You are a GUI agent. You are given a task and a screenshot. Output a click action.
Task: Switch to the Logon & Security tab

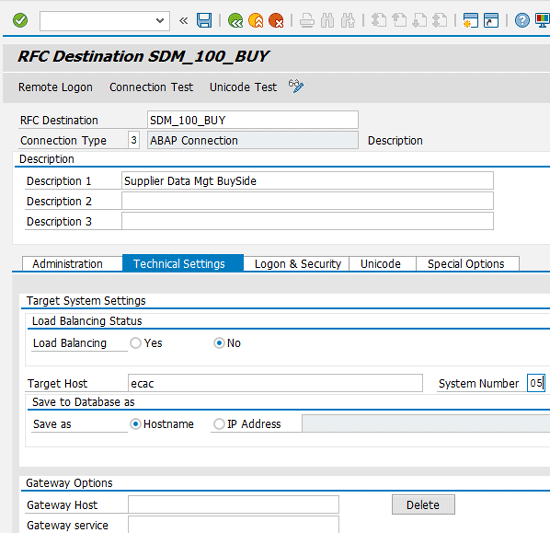click(297, 264)
